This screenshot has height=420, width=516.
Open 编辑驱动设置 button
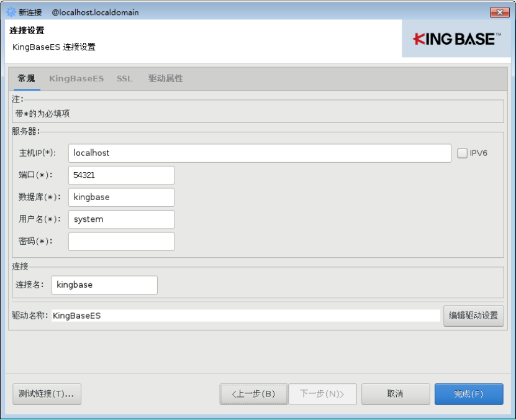click(x=474, y=316)
